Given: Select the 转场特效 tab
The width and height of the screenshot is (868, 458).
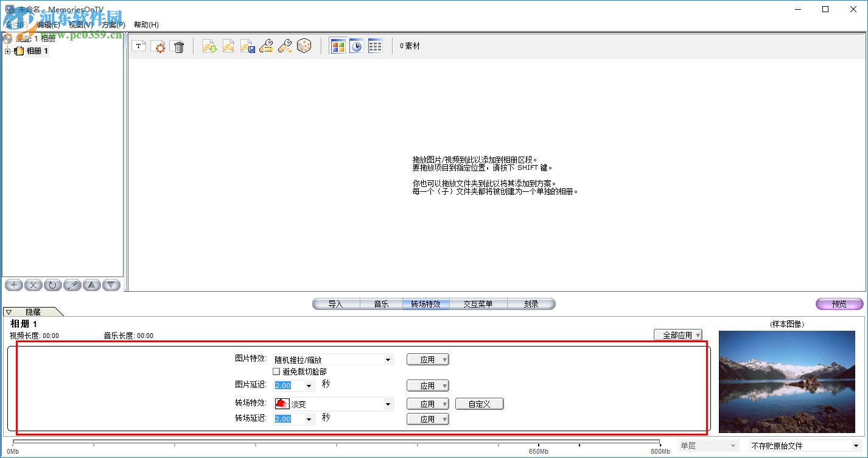Looking at the screenshot, I should click(x=425, y=304).
